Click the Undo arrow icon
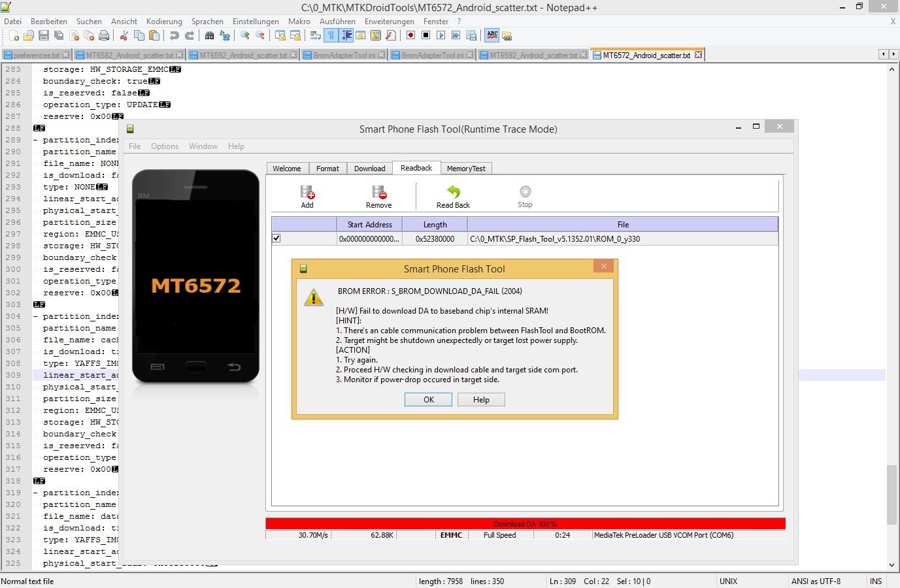The height and width of the screenshot is (588, 900). coord(174,35)
